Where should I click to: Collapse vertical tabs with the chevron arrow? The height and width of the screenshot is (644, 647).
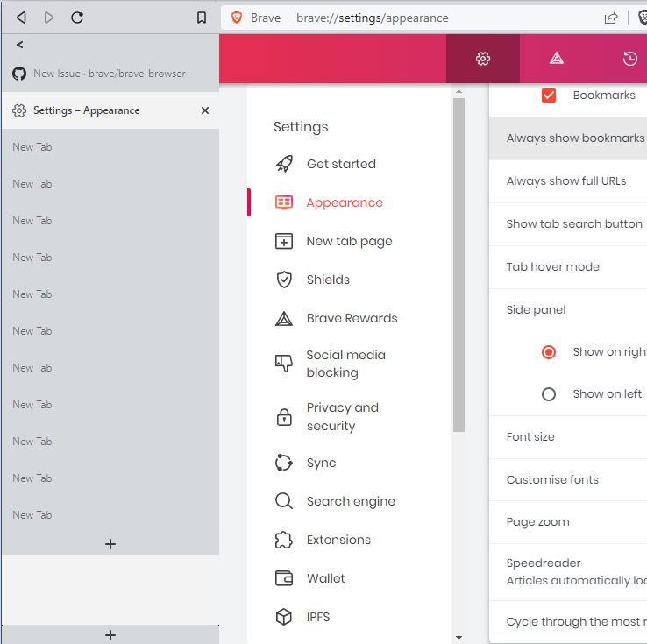pyautogui.click(x=19, y=45)
